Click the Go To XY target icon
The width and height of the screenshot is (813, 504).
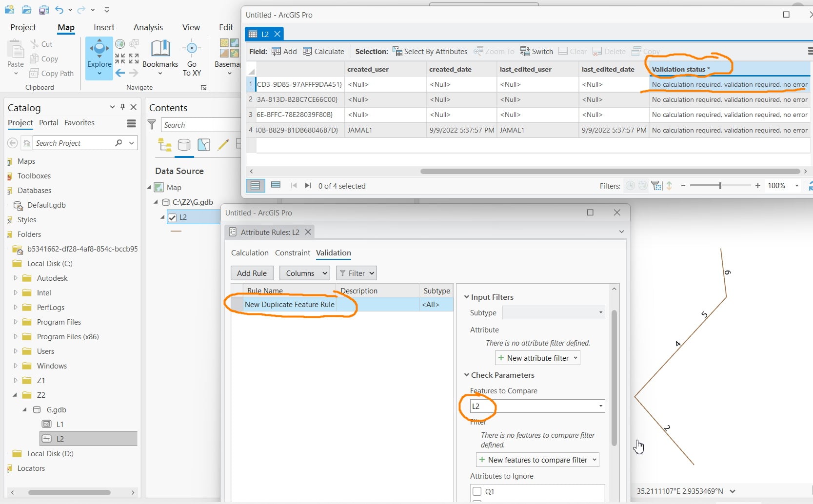point(192,48)
